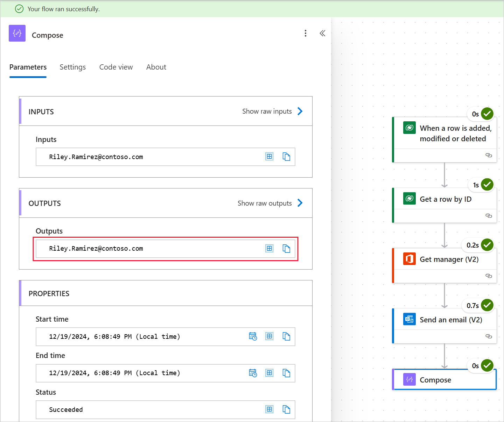Image resolution: width=504 pixels, height=422 pixels.
Task: Click the flow ran successfully check icon
Action: point(19,9)
